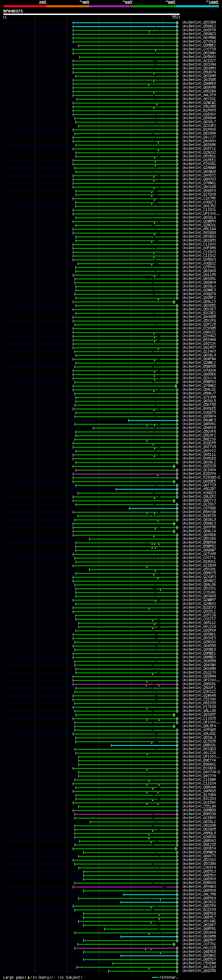Select the UniRef100_Q9MBE2 label

[199, 45]
